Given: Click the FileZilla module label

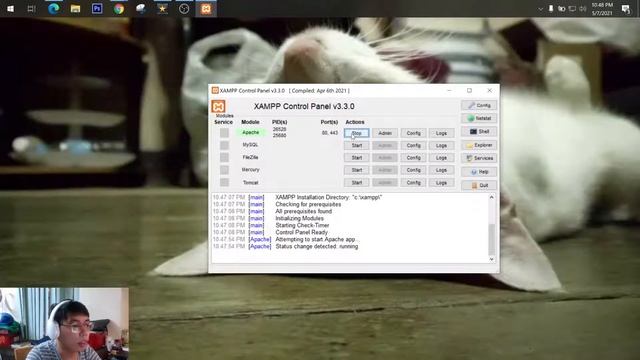Looking at the screenshot, I should click(251, 157).
